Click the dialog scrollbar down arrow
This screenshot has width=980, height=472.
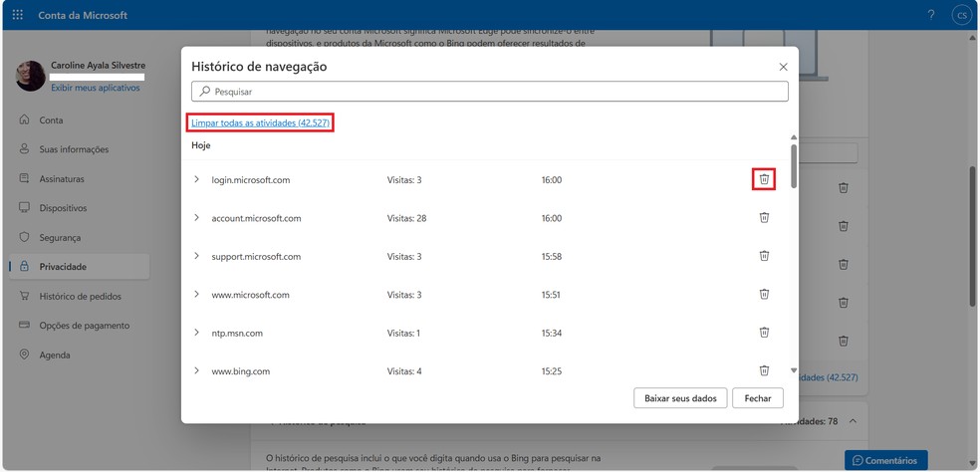click(x=794, y=370)
